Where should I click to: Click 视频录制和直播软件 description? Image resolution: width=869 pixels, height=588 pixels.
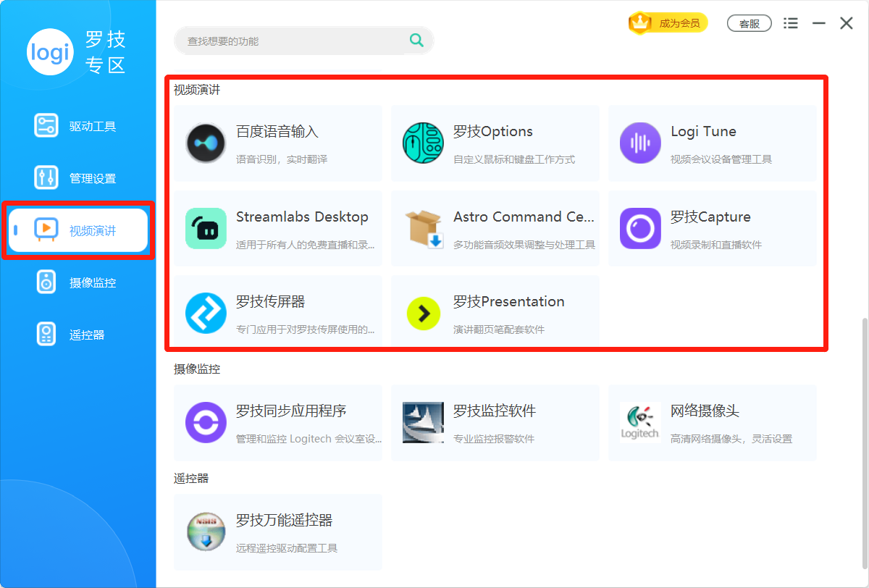tap(716, 245)
